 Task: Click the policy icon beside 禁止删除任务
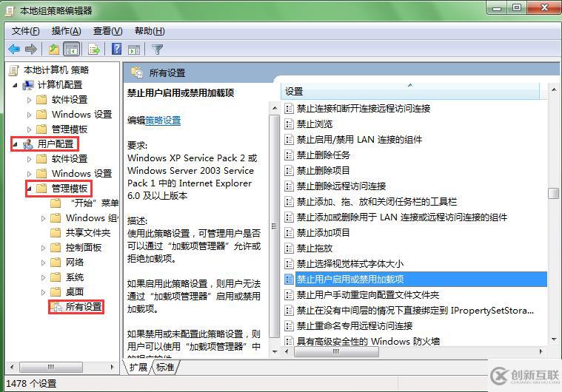coord(289,155)
